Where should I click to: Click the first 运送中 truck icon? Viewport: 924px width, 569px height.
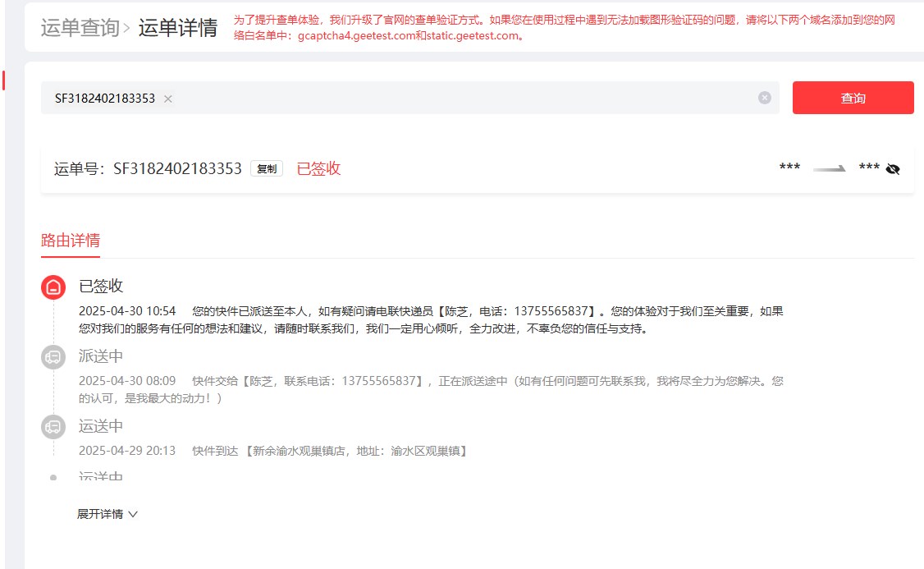pyautogui.click(x=53, y=426)
